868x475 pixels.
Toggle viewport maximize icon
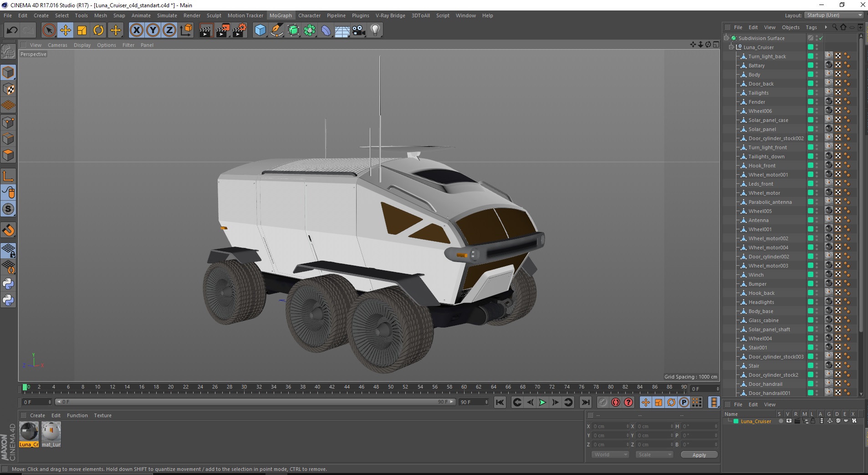coord(716,45)
